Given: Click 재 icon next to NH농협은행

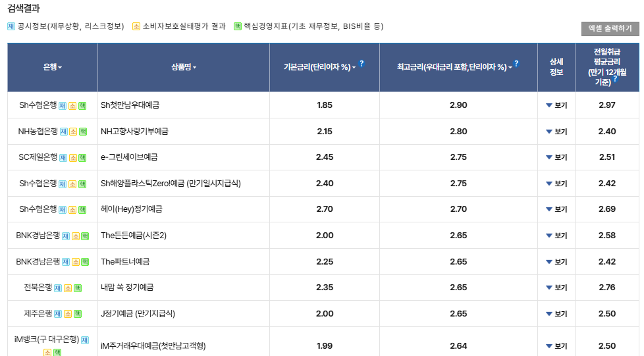Looking at the screenshot, I should (x=64, y=132).
